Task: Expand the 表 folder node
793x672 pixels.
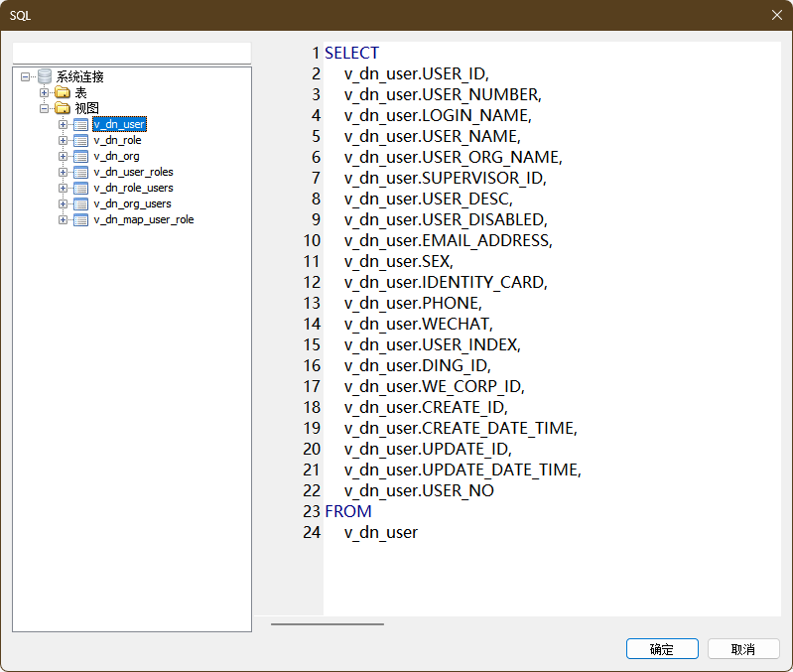Action: [45, 92]
